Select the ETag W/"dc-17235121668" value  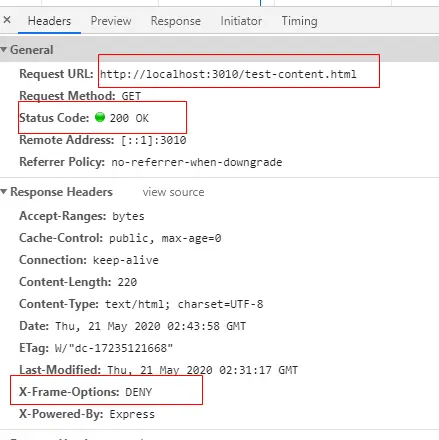114,348
